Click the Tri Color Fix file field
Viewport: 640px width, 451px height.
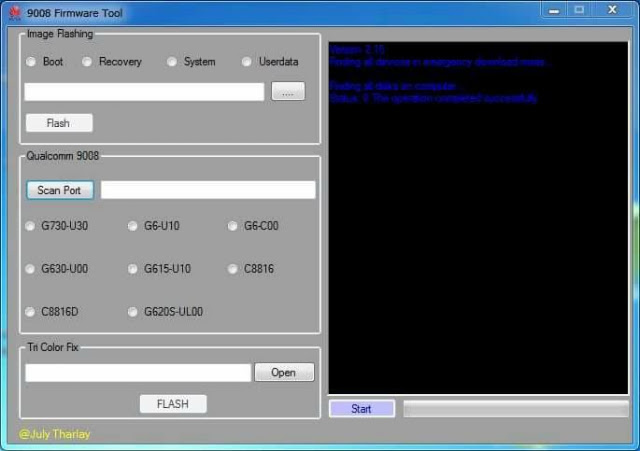click(138, 373)
